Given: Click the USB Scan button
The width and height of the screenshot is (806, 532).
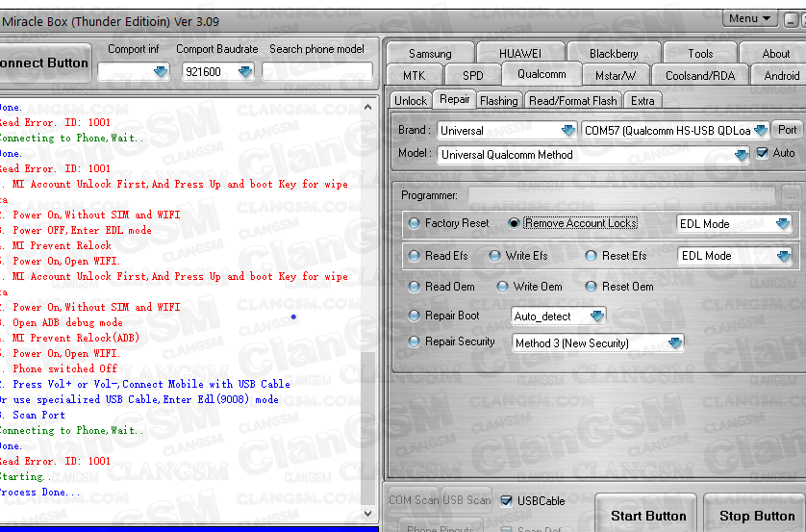Looking at the screenshot, I should click(x=466, y=499).
